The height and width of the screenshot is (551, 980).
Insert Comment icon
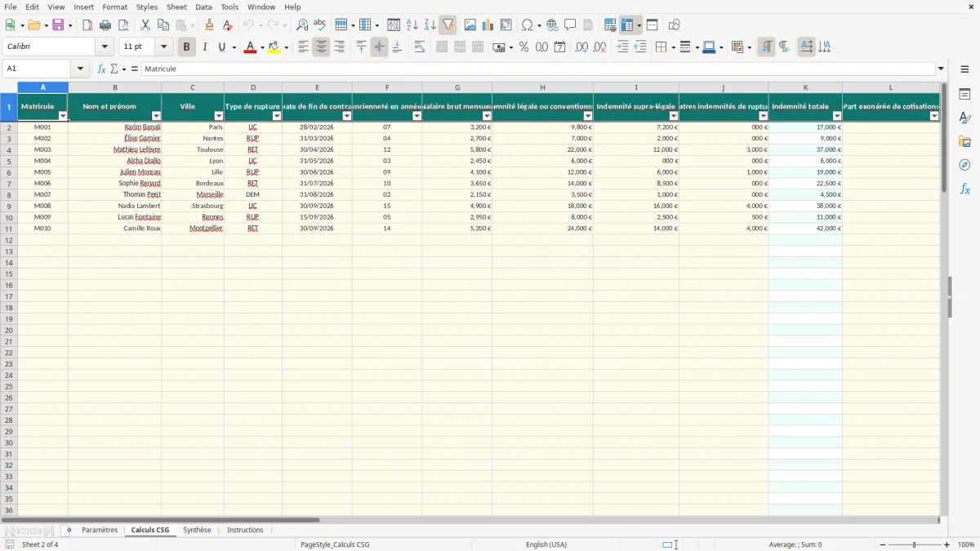571,25
